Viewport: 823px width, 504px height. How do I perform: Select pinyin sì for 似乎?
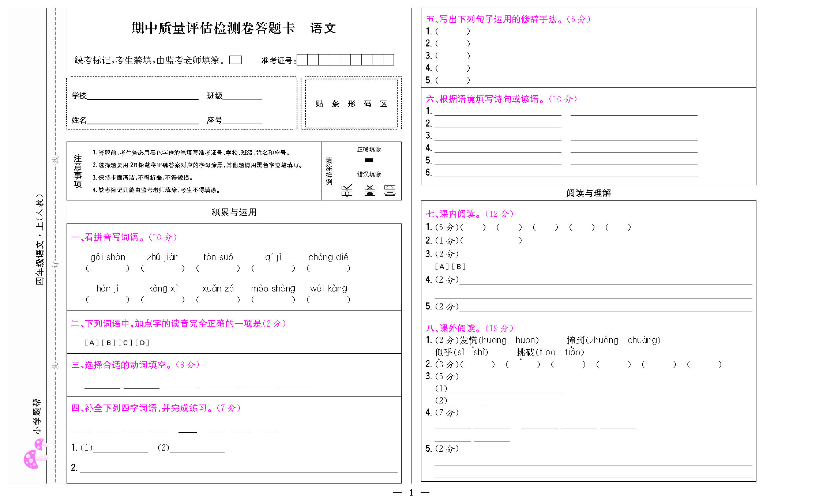pyautogui.click(x=460, y=352)
